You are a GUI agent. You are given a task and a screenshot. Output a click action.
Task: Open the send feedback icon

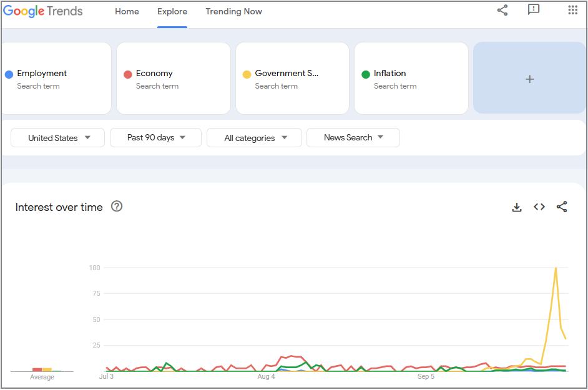[x=533, y=9]
